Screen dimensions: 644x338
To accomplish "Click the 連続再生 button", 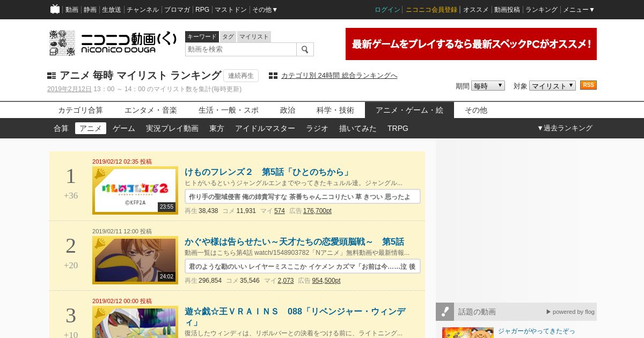I will (x=241, y=76).
